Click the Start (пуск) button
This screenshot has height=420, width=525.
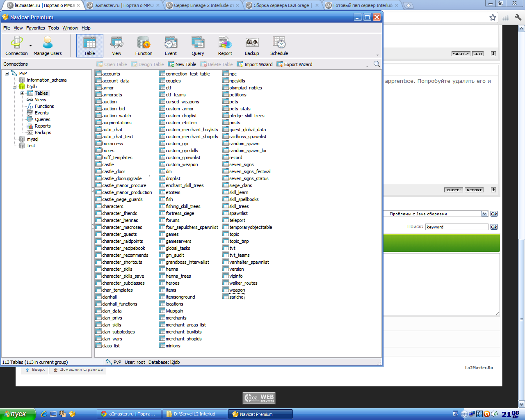[18, 414]
